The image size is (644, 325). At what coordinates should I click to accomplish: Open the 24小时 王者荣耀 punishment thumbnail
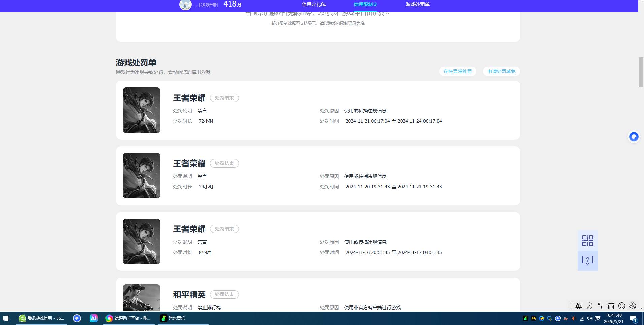141,176
